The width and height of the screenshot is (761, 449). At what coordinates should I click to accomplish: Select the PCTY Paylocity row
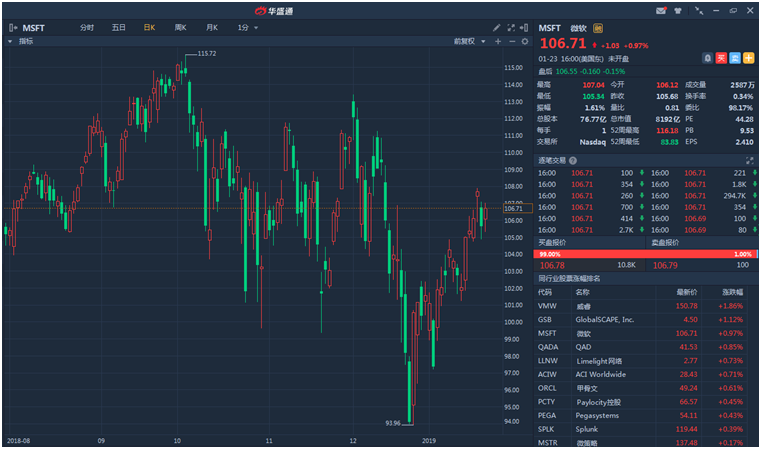[x=645, y=402]
